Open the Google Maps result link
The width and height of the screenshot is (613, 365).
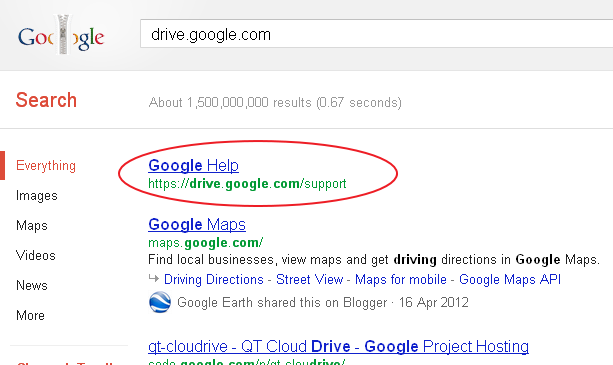(197, 224)
